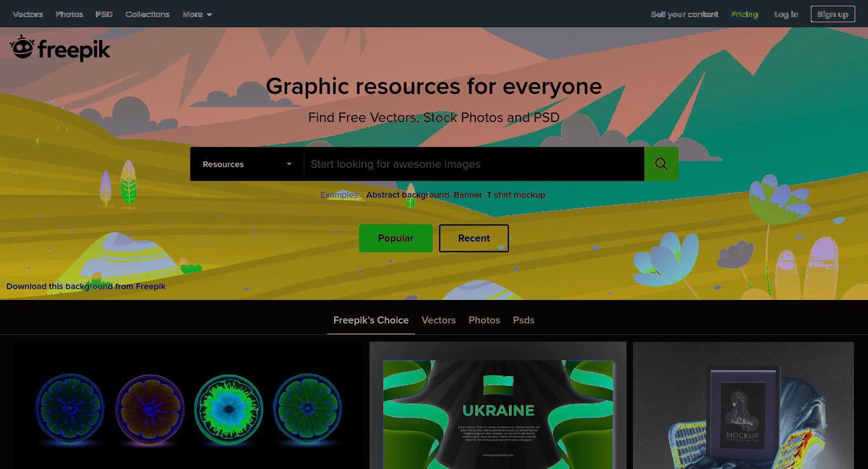Click the Recent button
Image resolution: width=868 pixels, height=469 pixels.
point(474,238)
